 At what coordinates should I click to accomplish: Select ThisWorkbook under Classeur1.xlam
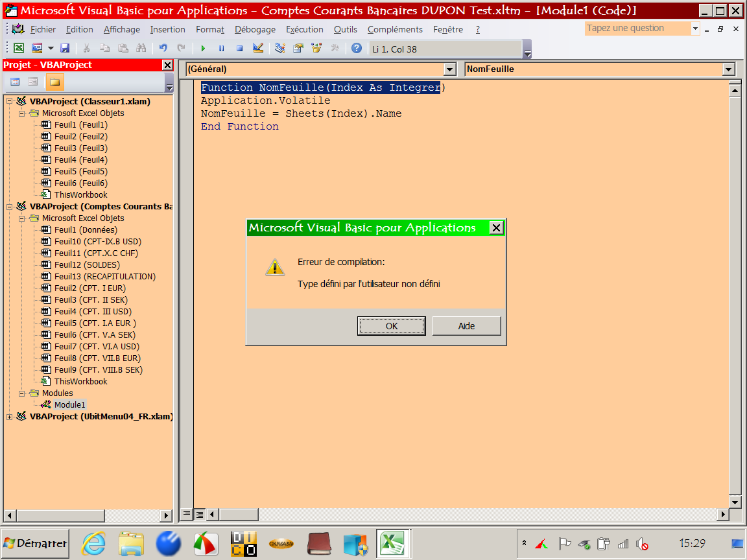click(80, 194)
